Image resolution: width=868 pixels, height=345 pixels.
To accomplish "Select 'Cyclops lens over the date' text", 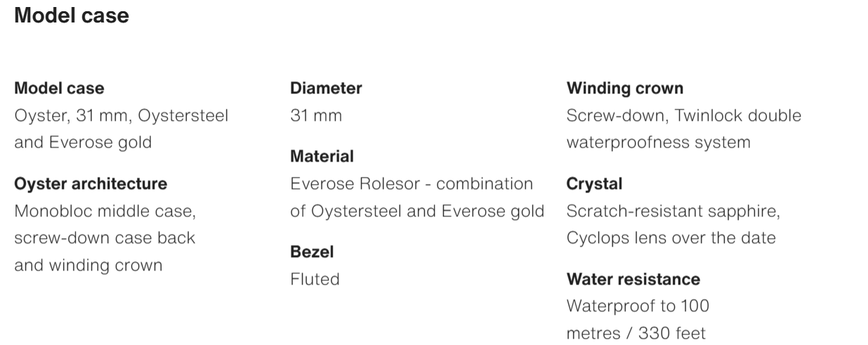I will point(671,237).
